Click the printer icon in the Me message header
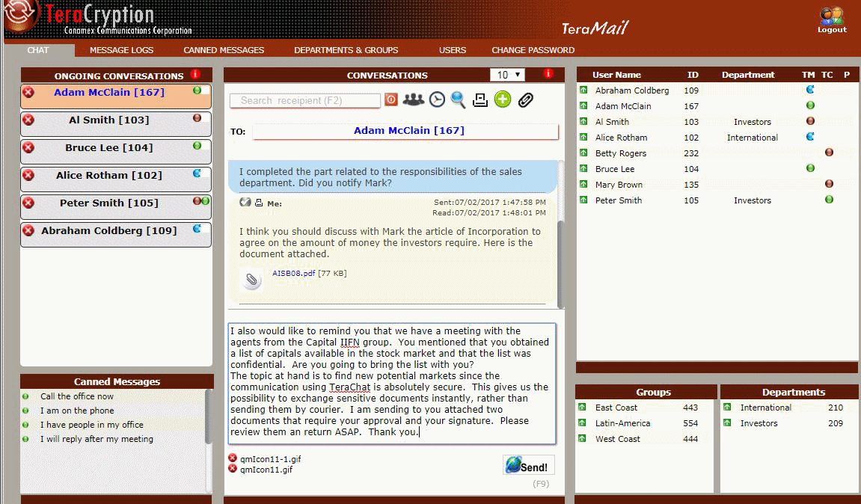Screen dimensions: 861x504 coord(259,203)
